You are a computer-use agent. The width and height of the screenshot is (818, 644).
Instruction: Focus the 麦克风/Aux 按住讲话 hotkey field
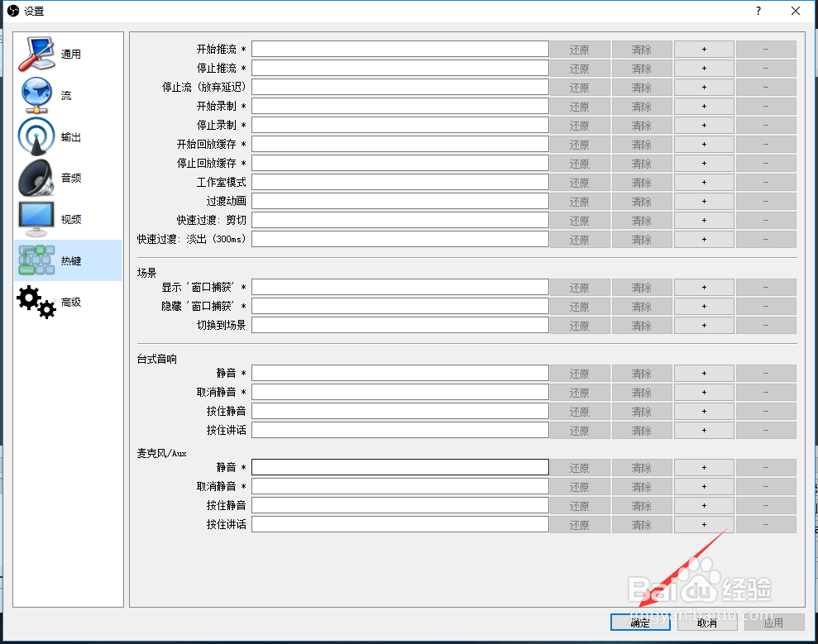click(x=400, y=524)
